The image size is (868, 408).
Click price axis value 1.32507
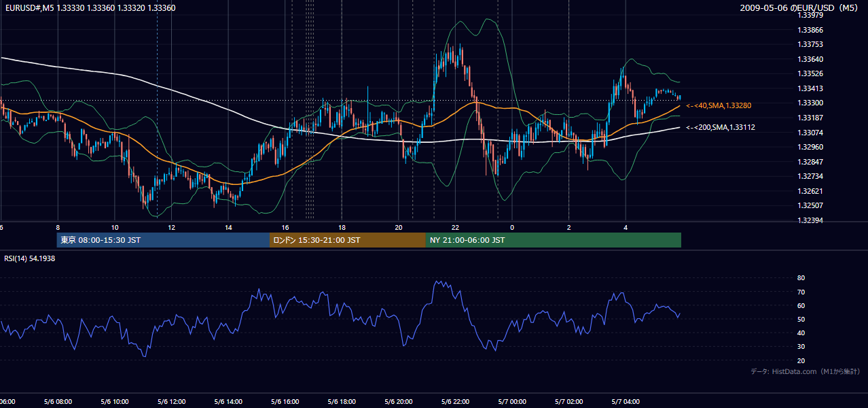pos(810,205)
